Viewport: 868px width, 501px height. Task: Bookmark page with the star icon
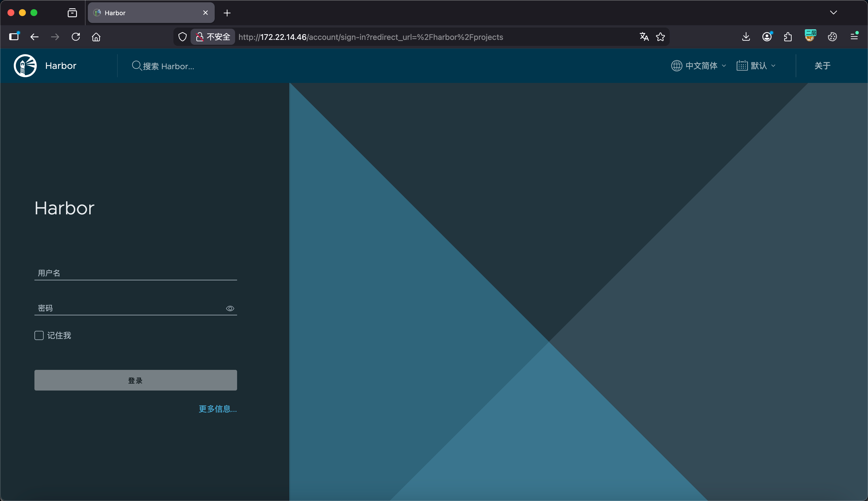(660, 37)
